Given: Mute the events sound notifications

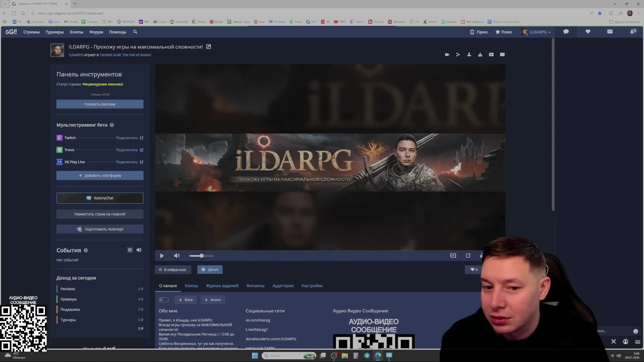Looking at the screenshot, I should [x=139, y=250].
